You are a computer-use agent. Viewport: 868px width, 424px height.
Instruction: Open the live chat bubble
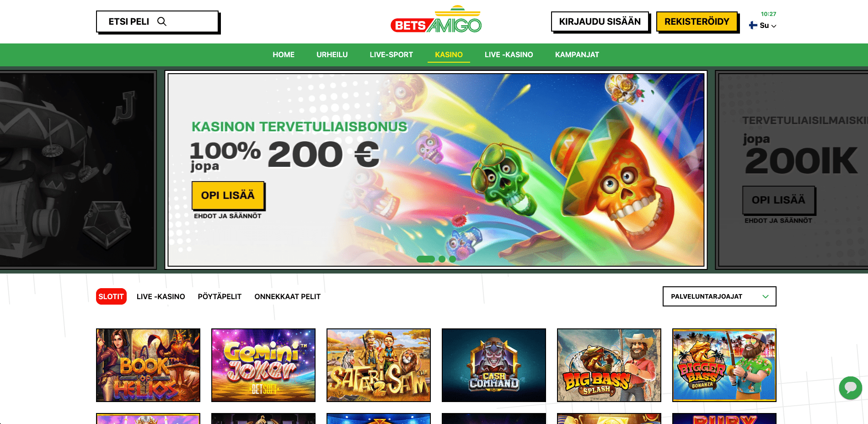pyautogui.click(x=851, y=388)
